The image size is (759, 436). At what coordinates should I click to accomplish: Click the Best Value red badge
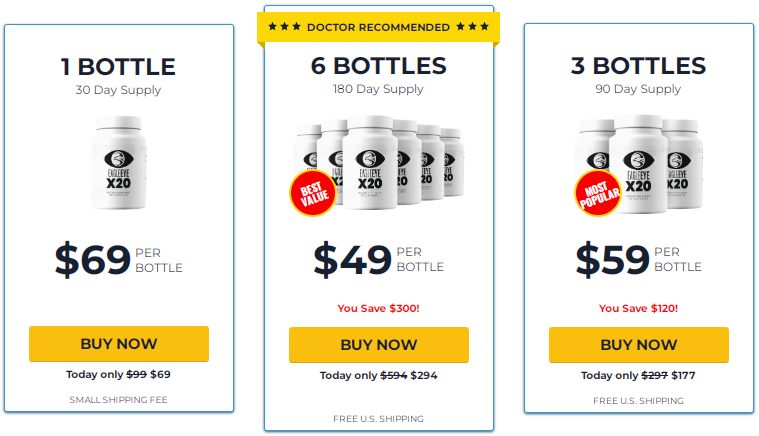[x=313, y=193]
